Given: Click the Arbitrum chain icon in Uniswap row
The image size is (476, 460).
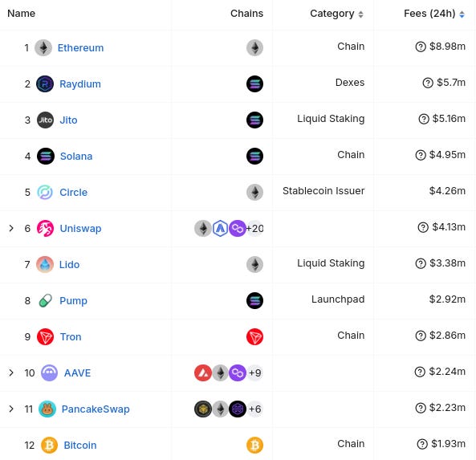Looking at the screenshot, I should pos(220,228).
